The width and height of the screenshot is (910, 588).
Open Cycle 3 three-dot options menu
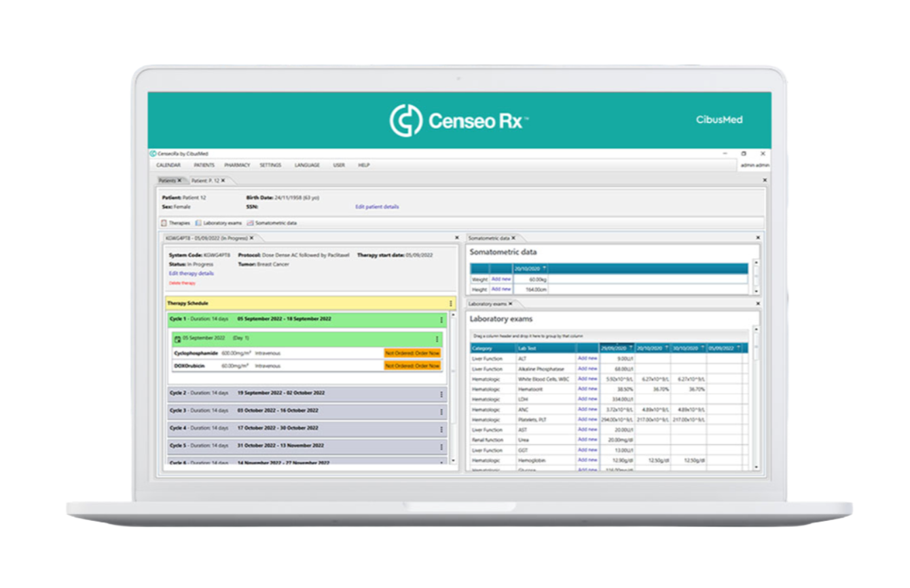tap(441, 411)
